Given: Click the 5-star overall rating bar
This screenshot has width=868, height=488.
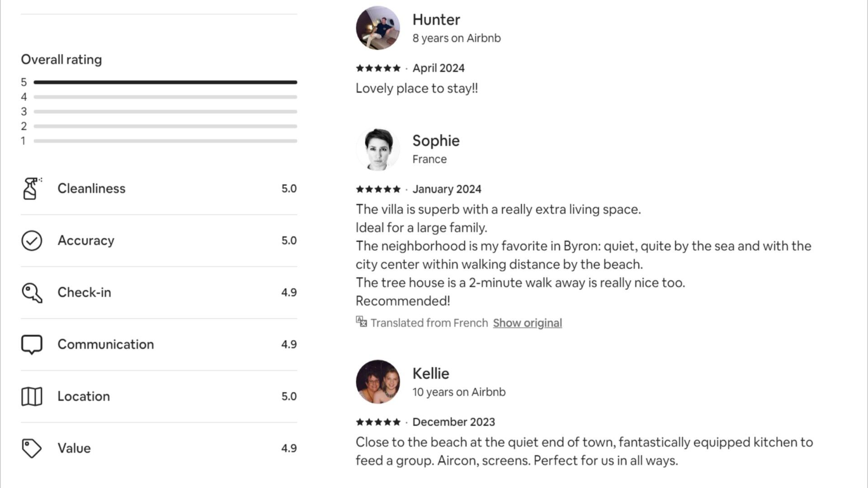Looking at the screenshot, I should (165, 82).
